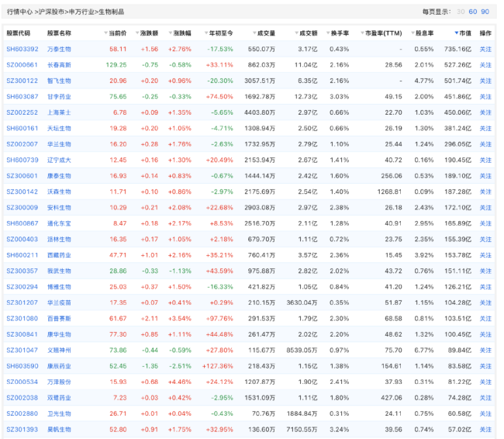Sort by 年初至今 column arrow

[x=205, y=34]
